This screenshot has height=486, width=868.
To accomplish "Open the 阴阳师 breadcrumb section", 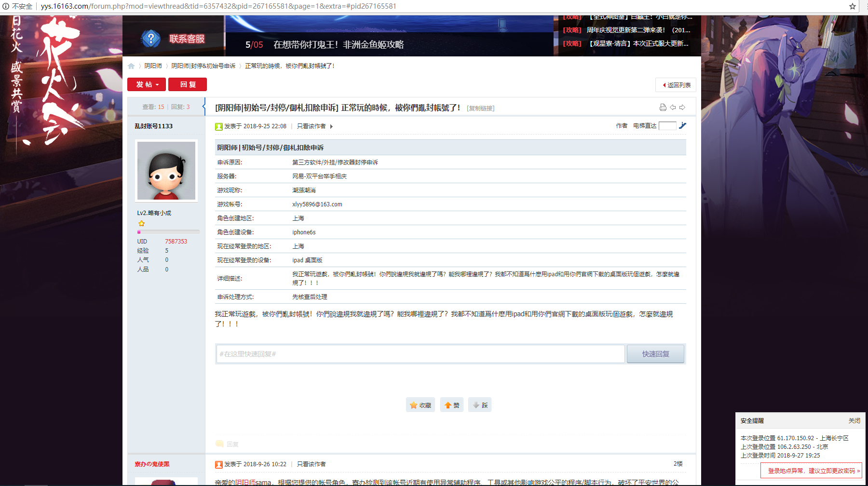I will click(x=153, y=66).
